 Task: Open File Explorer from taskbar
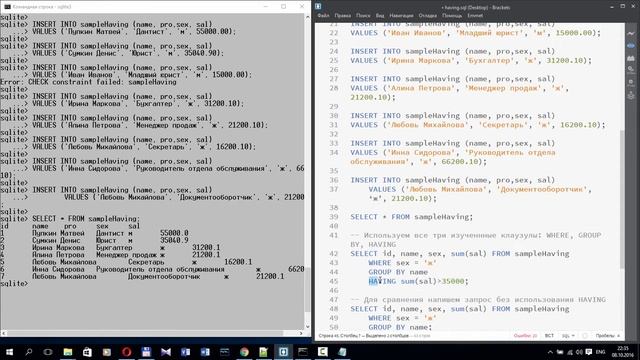tap(68, 351)
